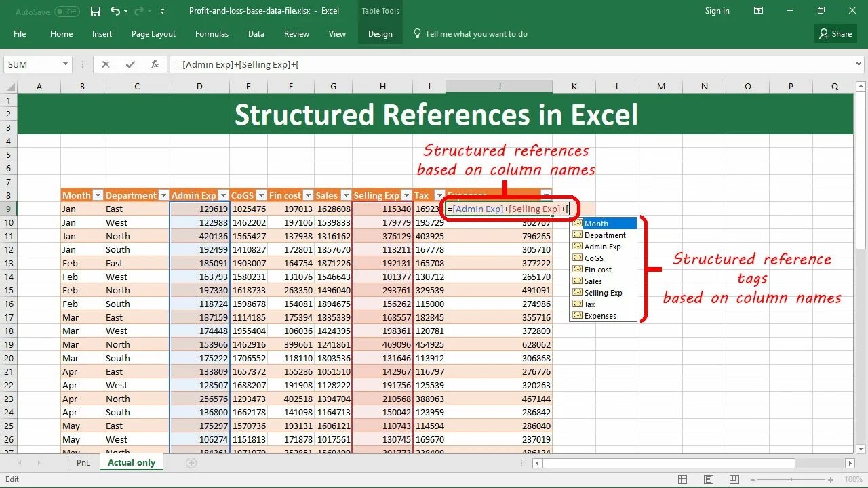The image size is (868, 488).
Task: Cancel formula entry with X icon
Action: 106,64
